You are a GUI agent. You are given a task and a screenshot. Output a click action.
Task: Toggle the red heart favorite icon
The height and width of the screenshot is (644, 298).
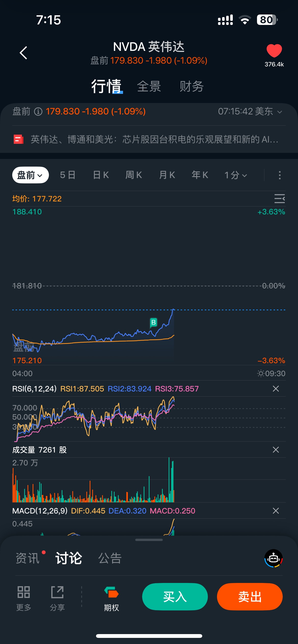[x=274, y=51]
